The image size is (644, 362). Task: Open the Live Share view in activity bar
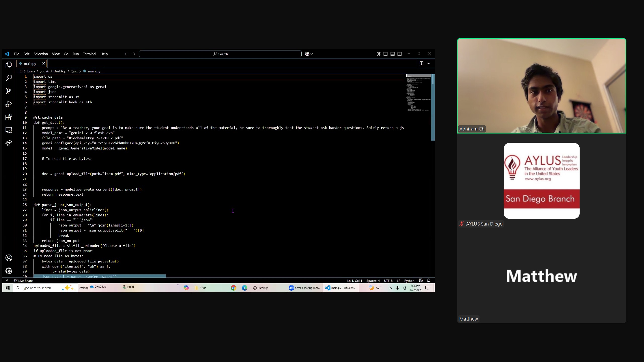[9, 143]
